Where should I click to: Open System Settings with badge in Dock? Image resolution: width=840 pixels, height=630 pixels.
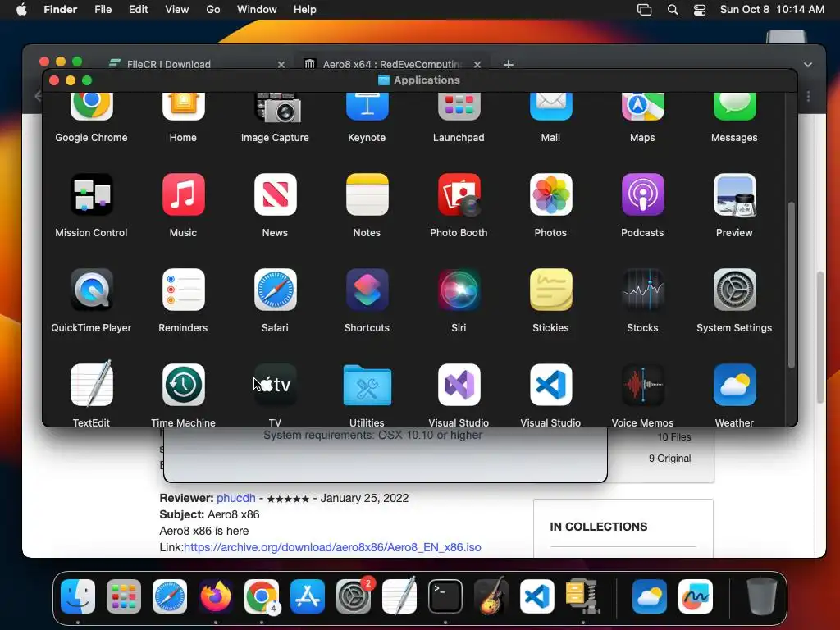tap(354, 596)
